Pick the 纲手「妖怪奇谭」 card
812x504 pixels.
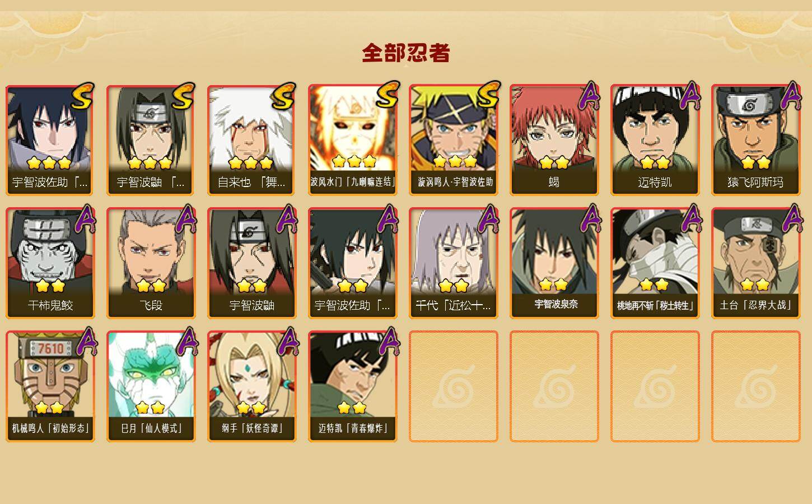tap(251, 386)
